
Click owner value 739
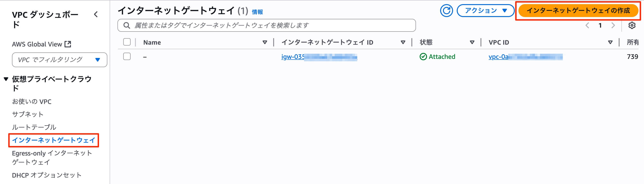point(632,57)
